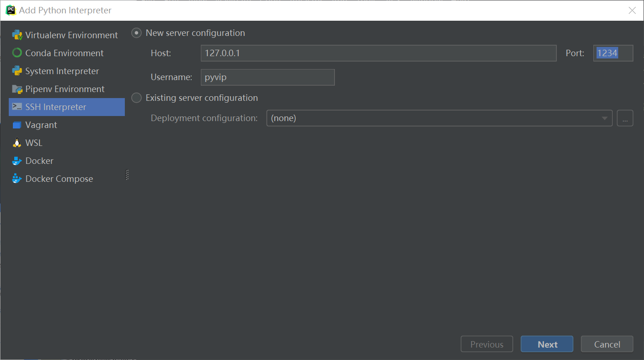Click the System Interpreter python icon
The width and height of the screenshot is (644, 360).
(x=17, y=71)
